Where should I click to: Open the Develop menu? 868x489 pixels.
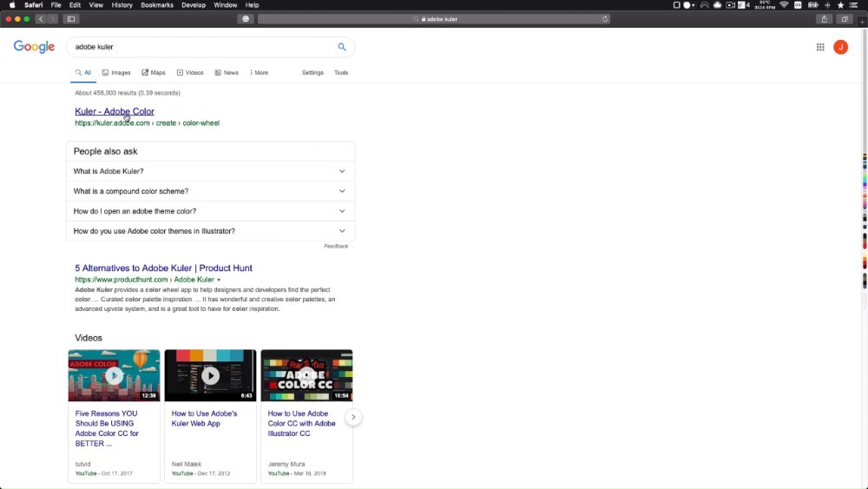click(x=194, y=5)
